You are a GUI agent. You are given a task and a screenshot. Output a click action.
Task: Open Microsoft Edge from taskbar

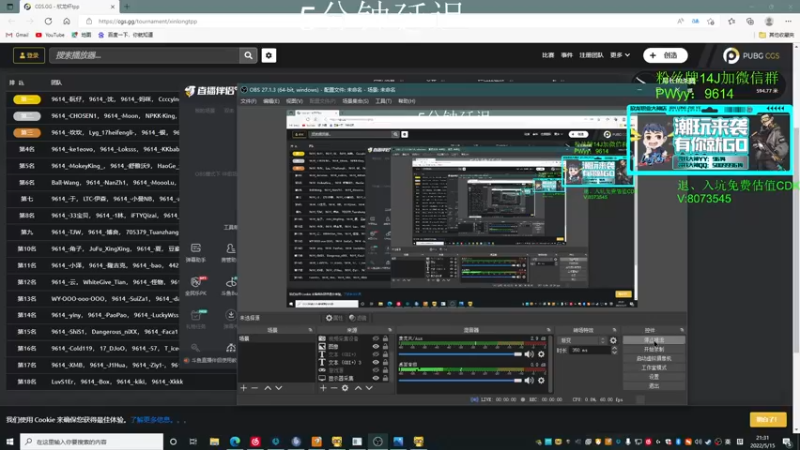[x=235, y=441]
